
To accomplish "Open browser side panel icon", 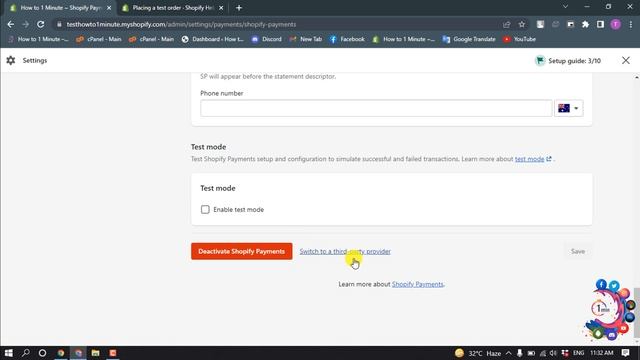I will pos(600,24).
